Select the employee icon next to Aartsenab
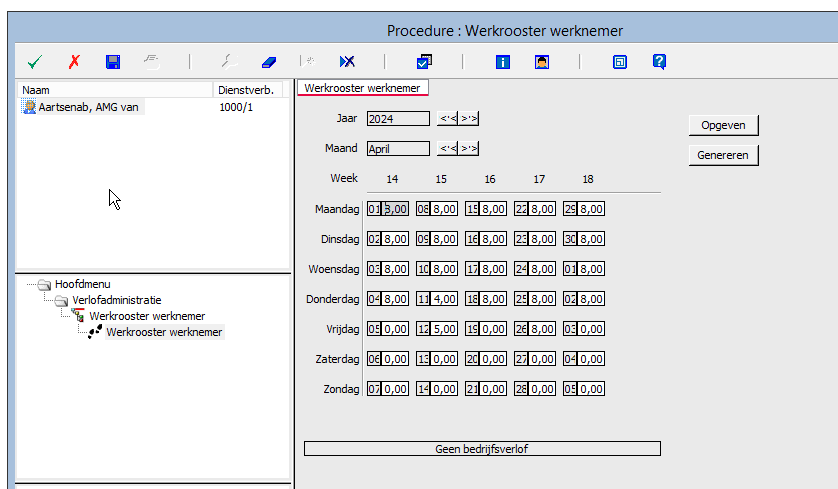 pyautogui.click(x=29, y=107)
